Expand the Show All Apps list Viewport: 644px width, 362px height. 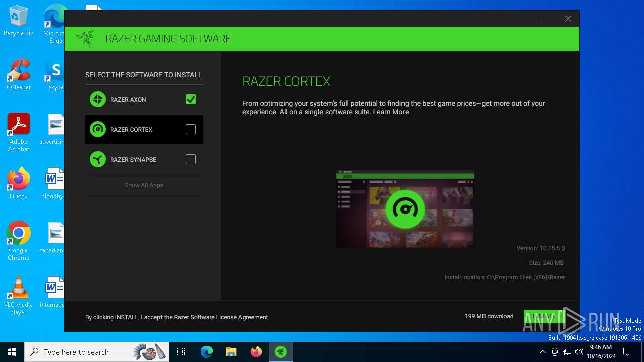click(144, 185)
